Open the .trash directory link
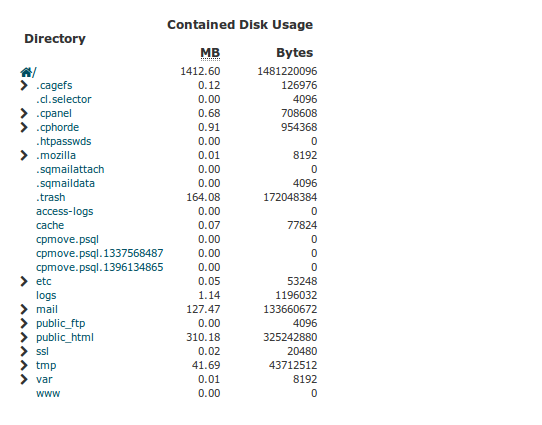The image size is (542, 425). [x=50, y=197]
